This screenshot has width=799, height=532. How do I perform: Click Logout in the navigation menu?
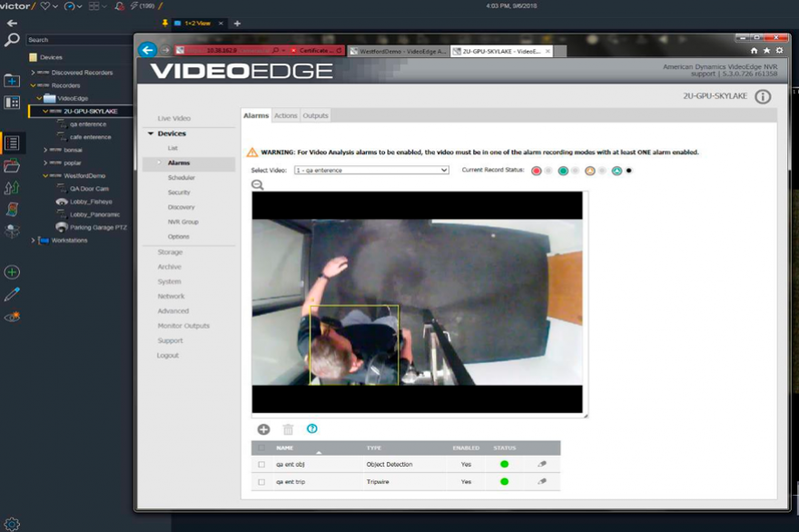[166, 355]
